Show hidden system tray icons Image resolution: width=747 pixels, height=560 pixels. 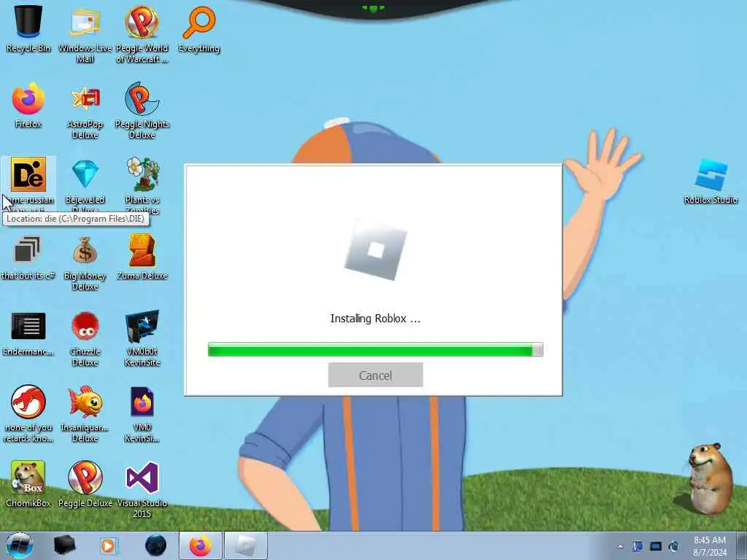[x=620, y=546]
